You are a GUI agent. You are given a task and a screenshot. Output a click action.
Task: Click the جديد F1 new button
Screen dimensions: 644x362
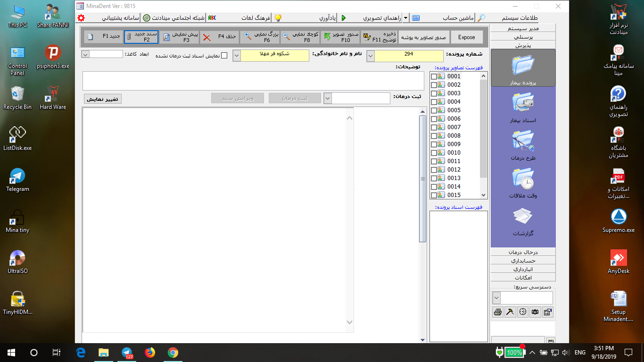pos(104,37)
